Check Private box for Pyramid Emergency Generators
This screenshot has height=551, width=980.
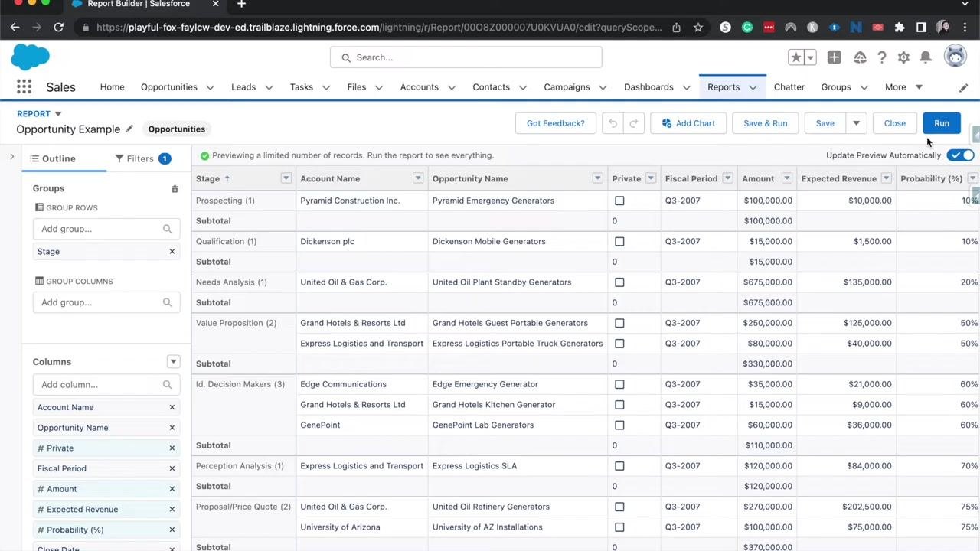[x=619, y=201]
